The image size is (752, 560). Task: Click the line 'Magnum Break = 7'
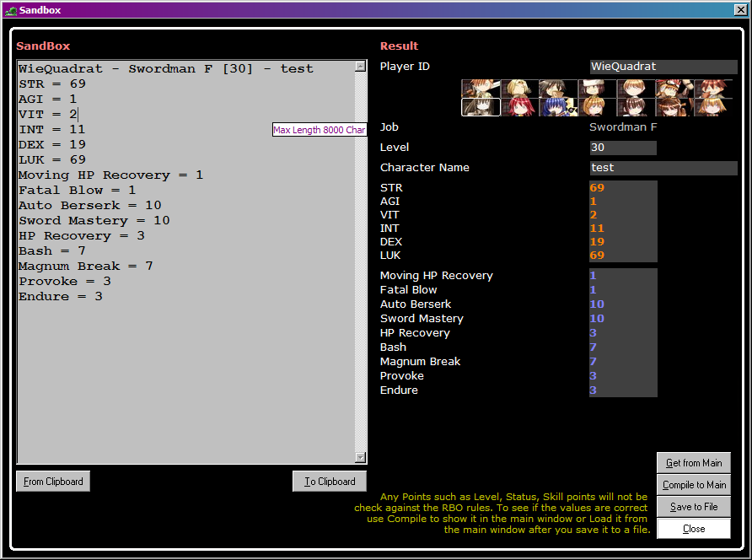click(86, 267)
